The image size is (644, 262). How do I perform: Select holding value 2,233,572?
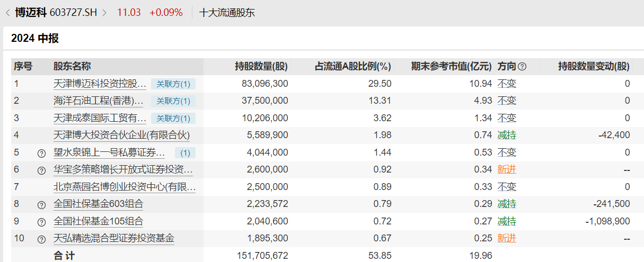click(x=267, y=204)
